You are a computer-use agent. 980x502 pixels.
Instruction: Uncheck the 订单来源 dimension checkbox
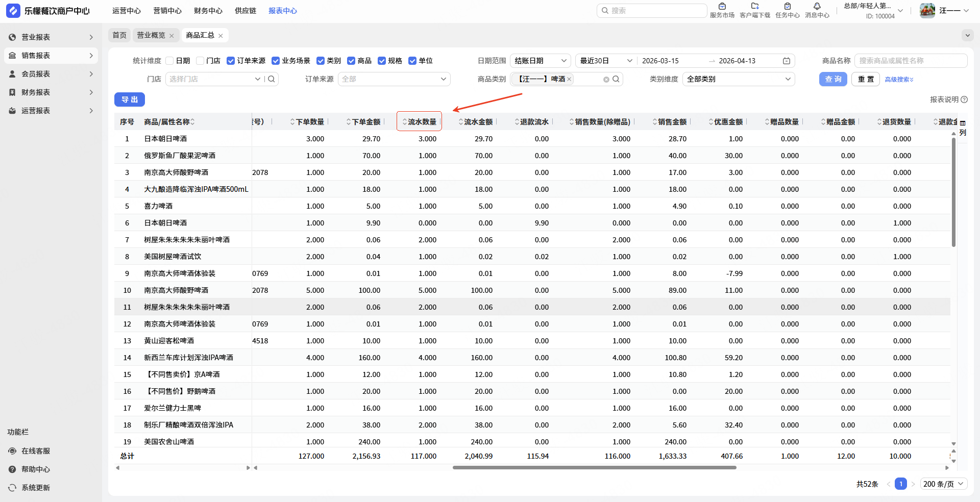(x=231, y=61)
